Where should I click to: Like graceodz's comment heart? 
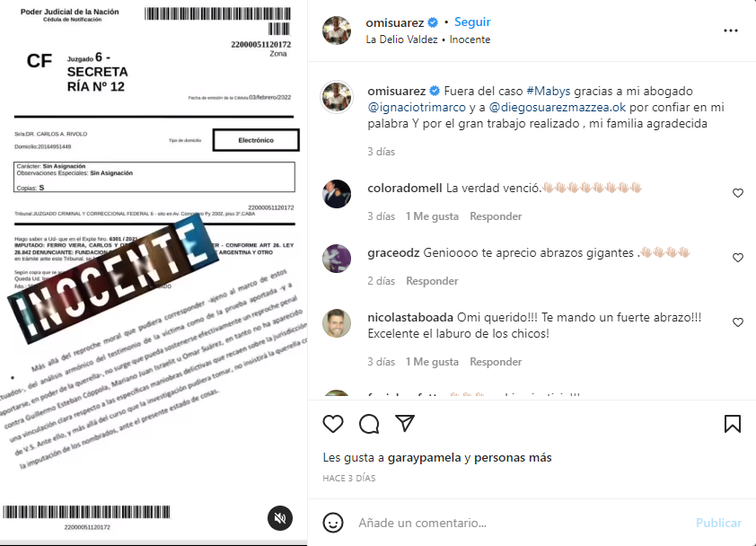[x=738, y=258]
